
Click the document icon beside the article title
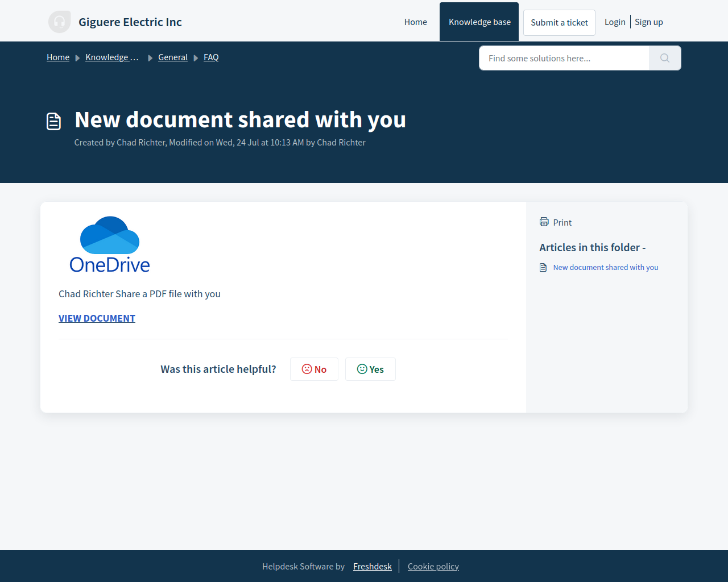coord(53,121)
